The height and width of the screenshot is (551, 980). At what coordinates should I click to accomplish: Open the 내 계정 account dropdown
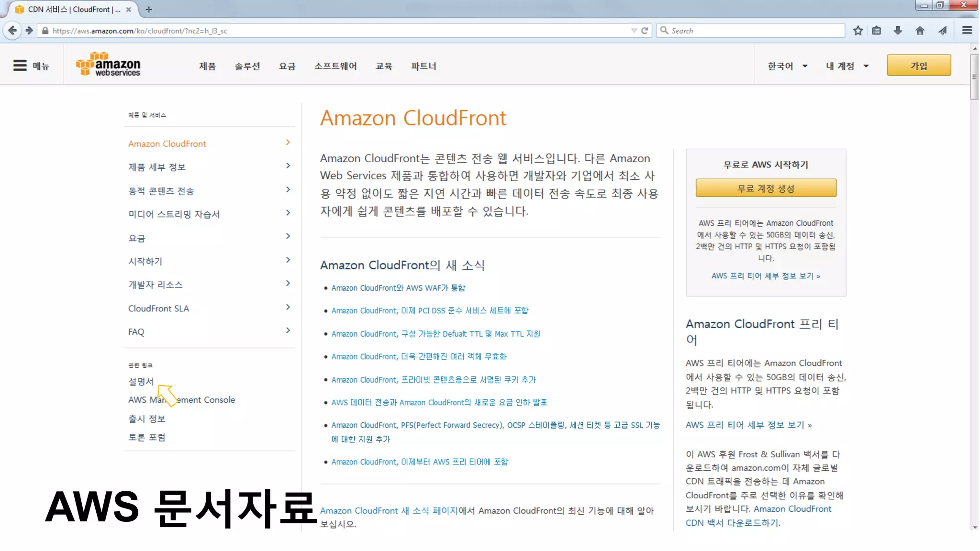(847, 66)
